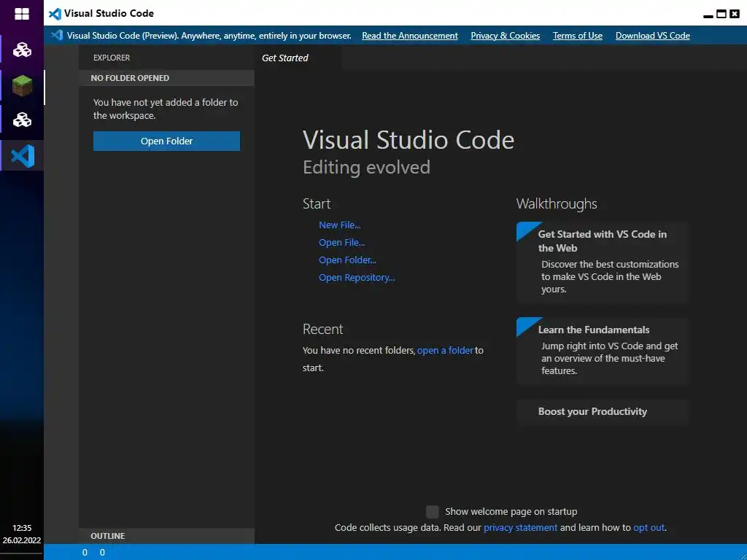Select the VS Code icon in the taskbar
The image size is (747, 560).
23,156
